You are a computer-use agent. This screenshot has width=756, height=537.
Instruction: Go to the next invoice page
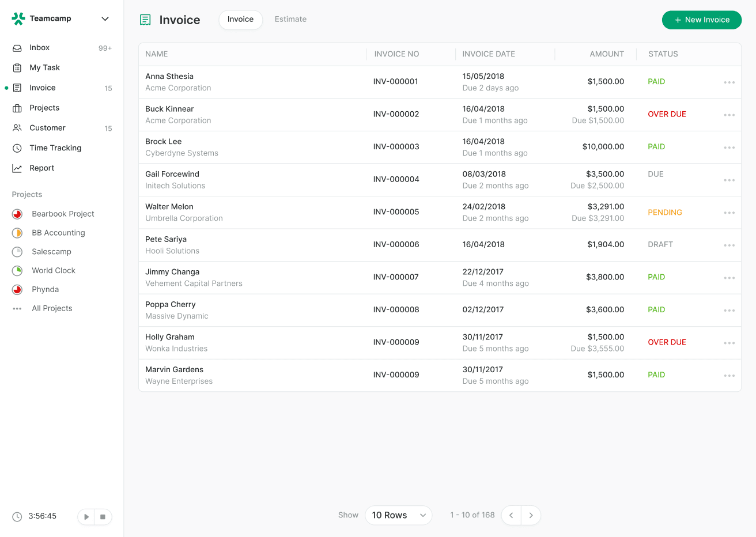click(531, 515)
